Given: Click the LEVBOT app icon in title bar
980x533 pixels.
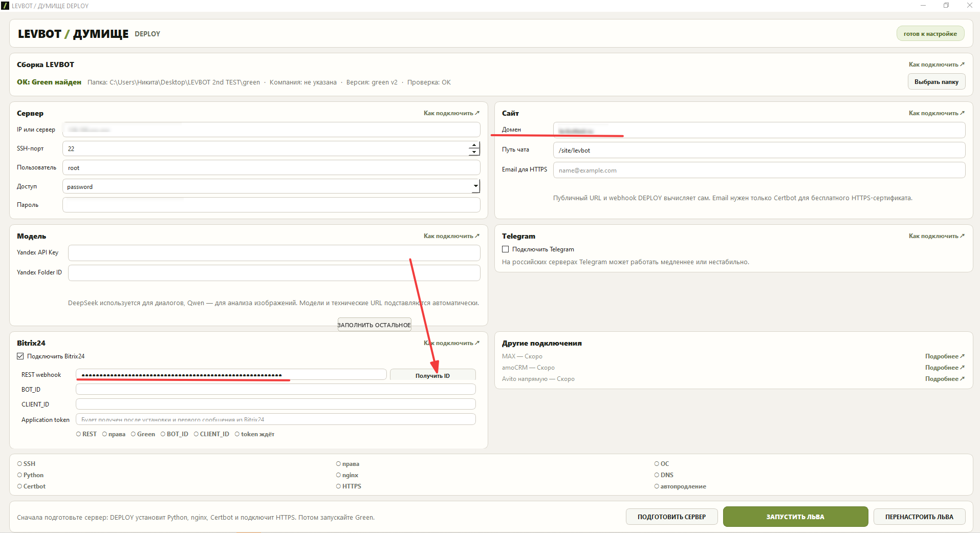Looking at the screenshot, I should pyautogui.click(x=5, y=6).
